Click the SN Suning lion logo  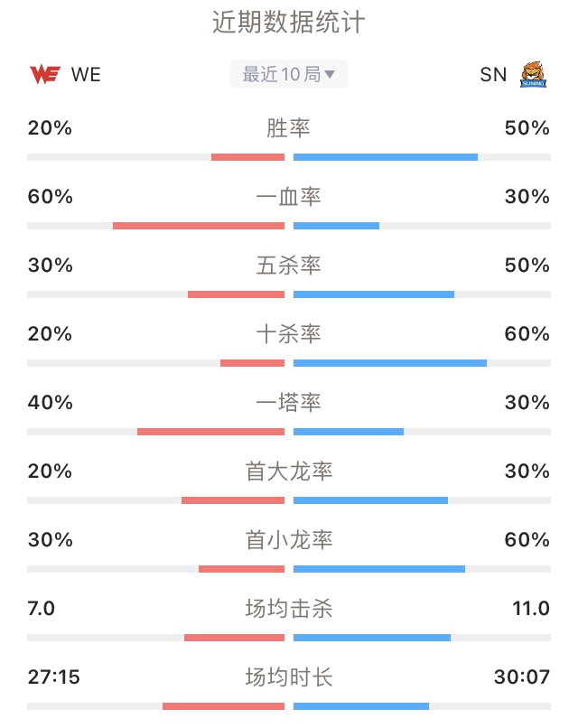(x=534, y=74)
